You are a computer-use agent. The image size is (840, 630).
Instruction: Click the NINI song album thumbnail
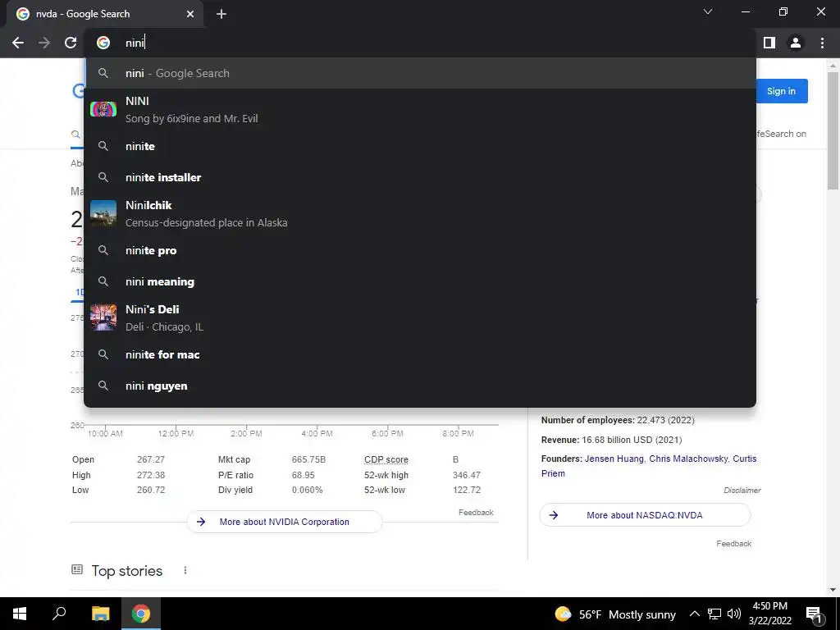103,109
